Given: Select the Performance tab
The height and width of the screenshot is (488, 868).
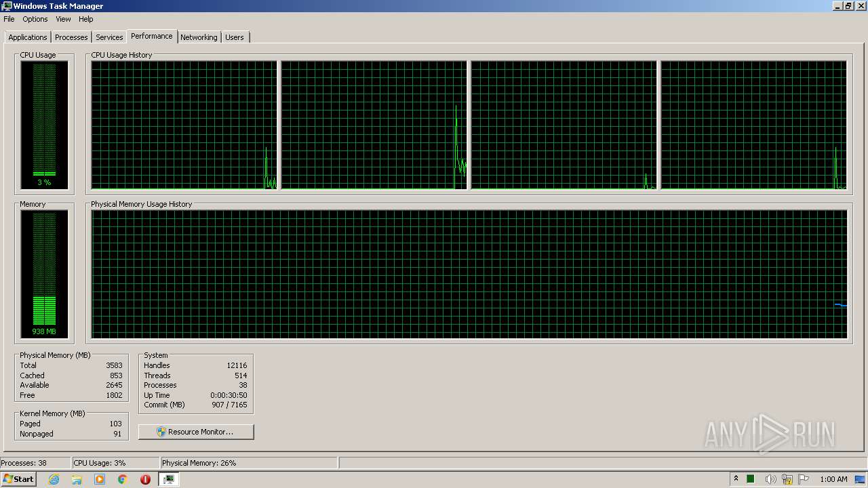Looking at the screenshot, I should pyautogui.click(x=152, y=36).
